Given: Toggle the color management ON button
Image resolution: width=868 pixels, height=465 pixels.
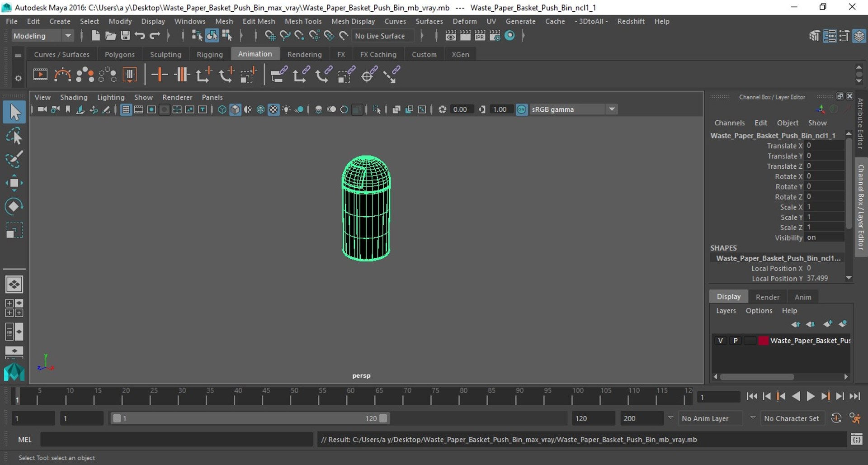Looking at the screenshot, I should pyautogui.click(x=522, y=109).
